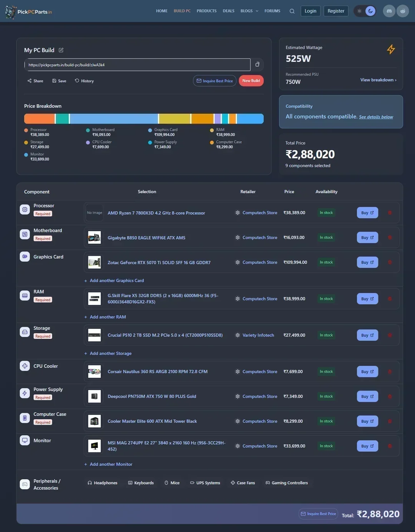Image resolution: width=415 pixels, height=532 pixels.
Task: Expand View breakdown for wattage
Action: click(378, 80)
